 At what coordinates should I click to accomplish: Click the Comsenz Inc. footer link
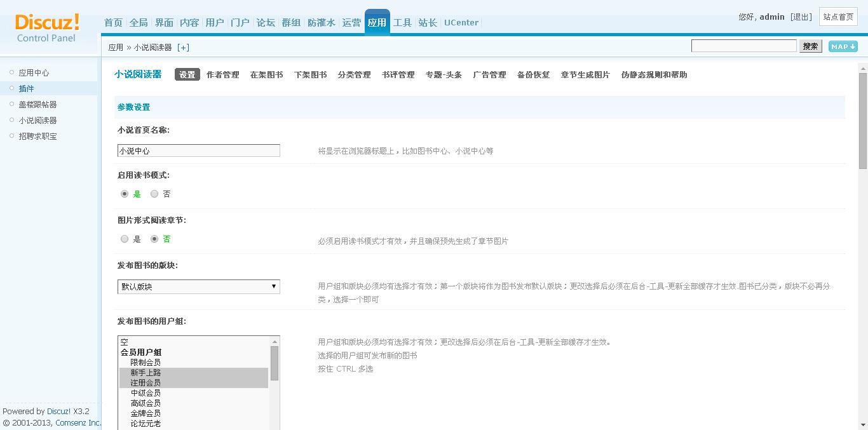coord(78,423)
